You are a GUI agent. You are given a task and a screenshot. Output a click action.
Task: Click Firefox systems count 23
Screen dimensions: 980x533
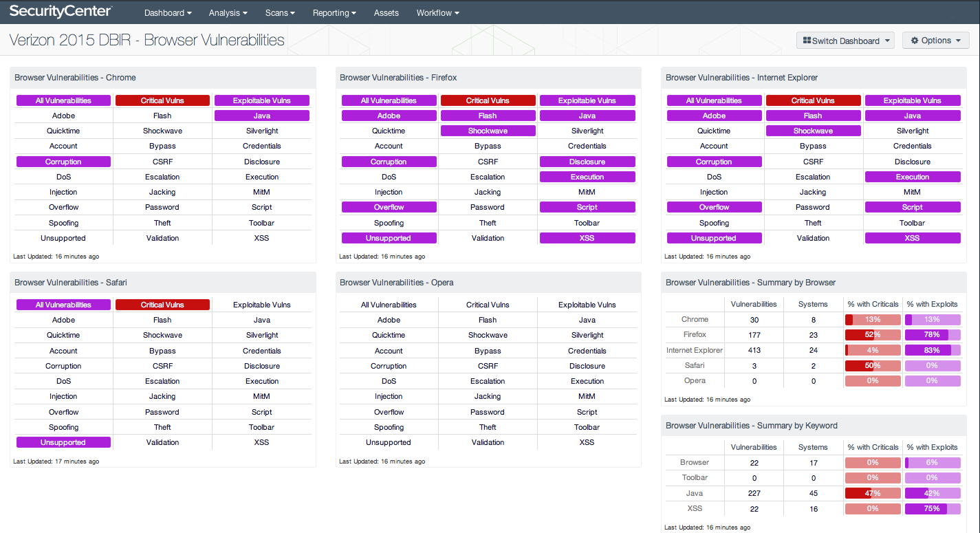(813, 335)
